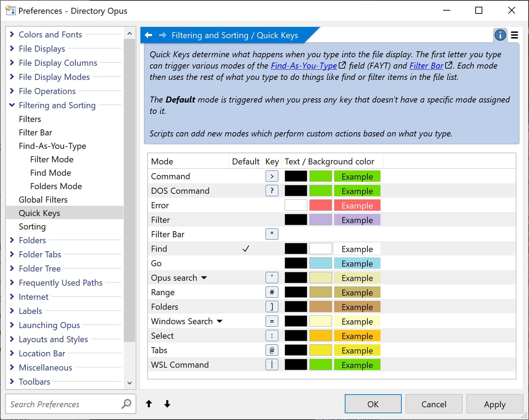Click the back arrow in the header
Viewport: 529px width, 420px height.
[x=149, y=35]
